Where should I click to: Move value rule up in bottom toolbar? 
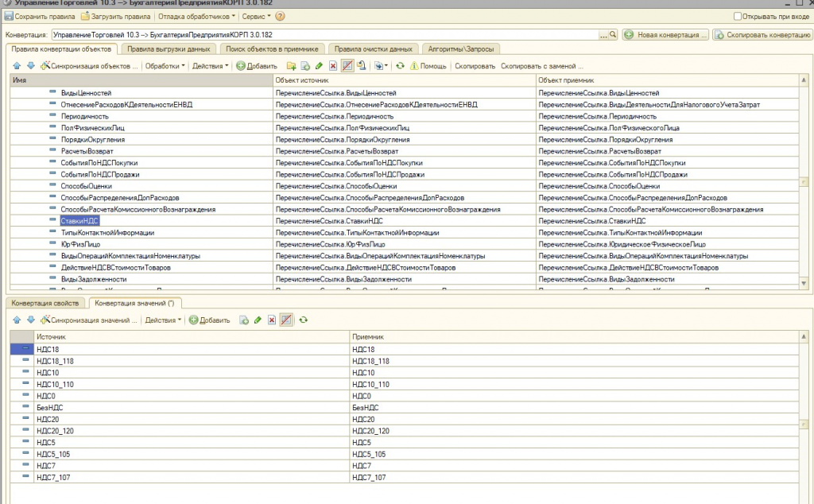17,320
